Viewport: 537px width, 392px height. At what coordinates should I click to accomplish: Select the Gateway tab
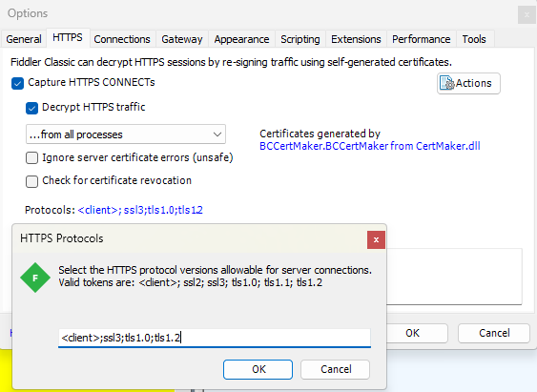pyautogui.click(x=182, y=39)
